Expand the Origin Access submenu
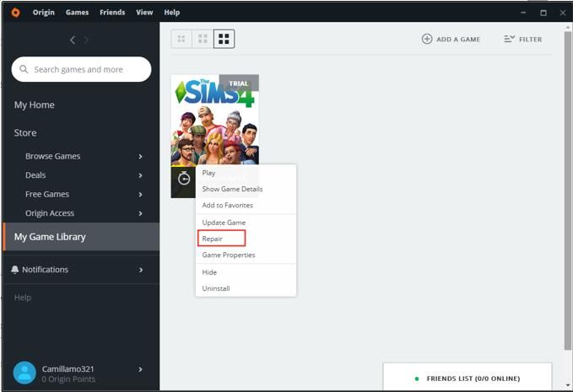The height and width of the screenshot is (392, 573). (x=141, y=214)
